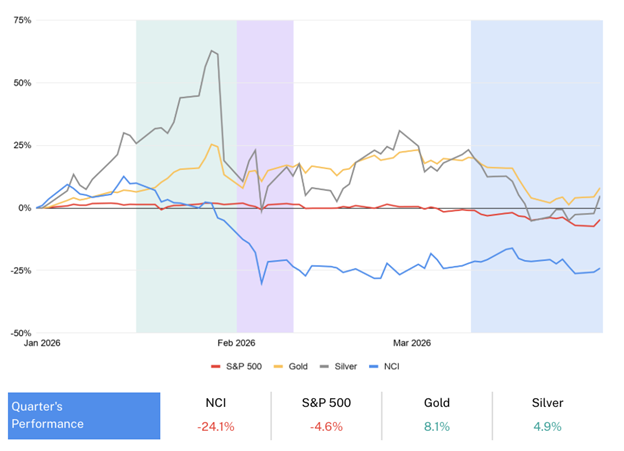Screen dimensions: 624x451
Task: Click the Feb 2026 x-axis label
Action: tap(236, 343)
